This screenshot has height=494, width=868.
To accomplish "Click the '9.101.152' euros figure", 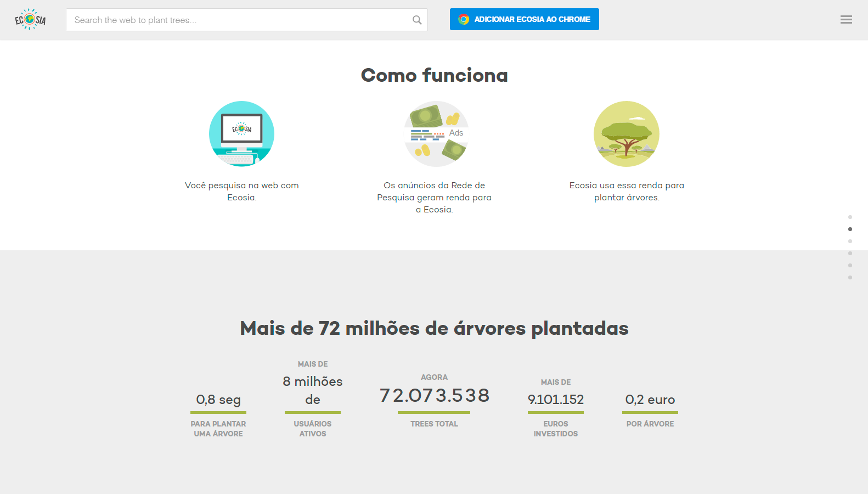I will [556, 400].
